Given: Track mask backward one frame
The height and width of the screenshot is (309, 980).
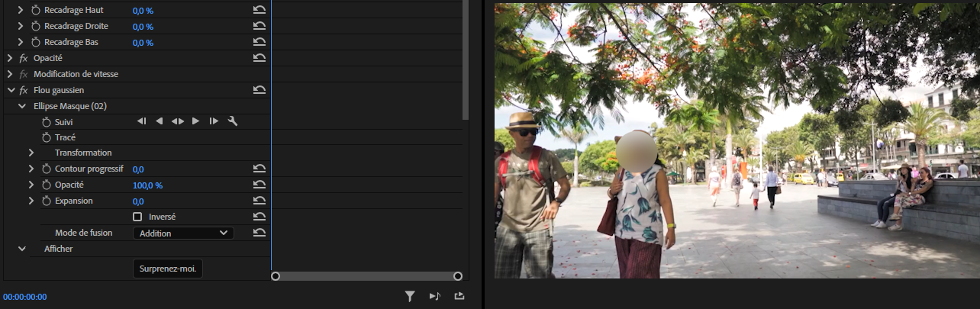Looking at the screenshot, I should tap(141, 121).
